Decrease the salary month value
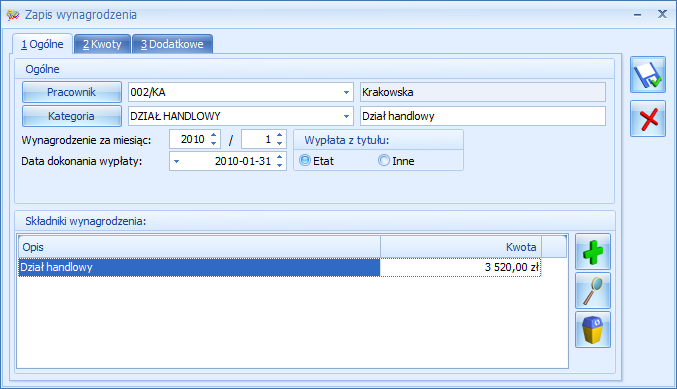This screenshot has height=389, width=677. [280, 143]
